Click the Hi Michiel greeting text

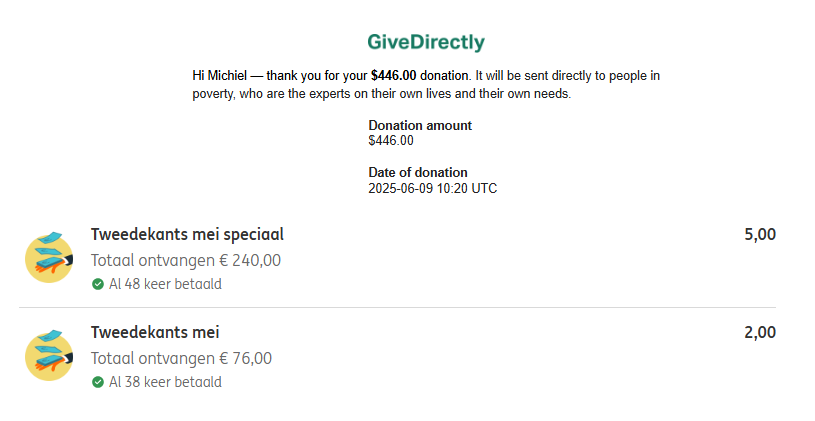pos(219,75)
